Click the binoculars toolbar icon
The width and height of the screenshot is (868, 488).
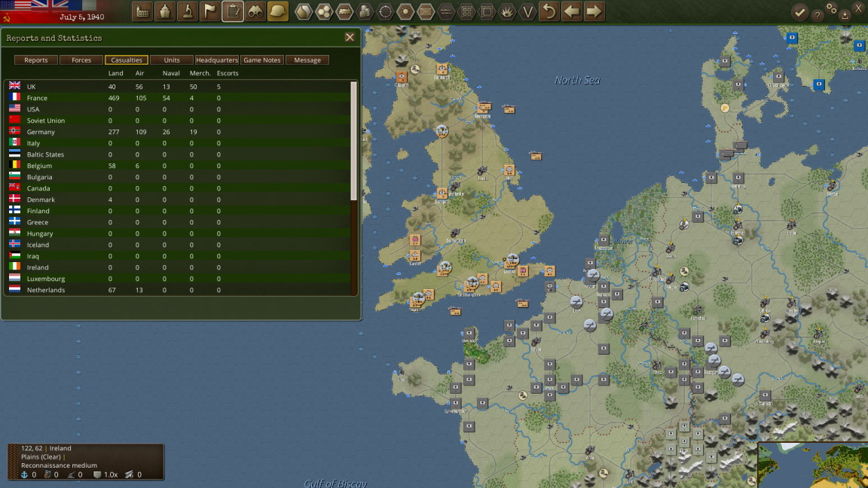(x=255, y=11)
